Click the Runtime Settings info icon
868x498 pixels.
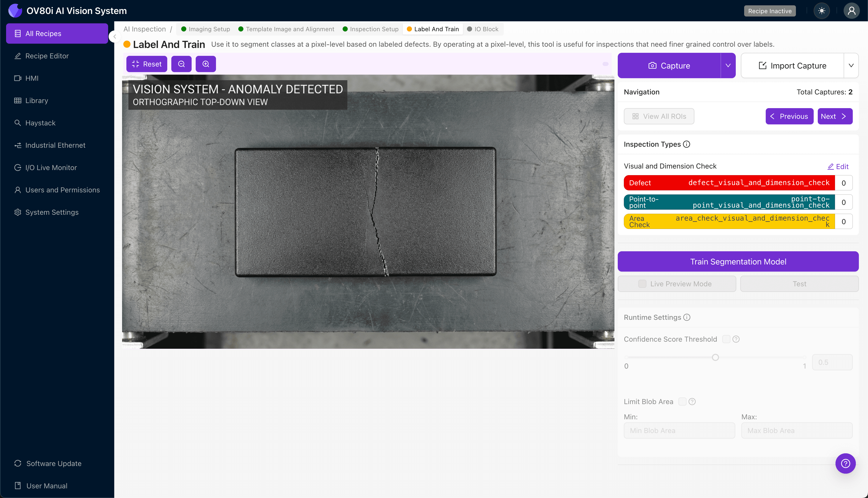687,318
